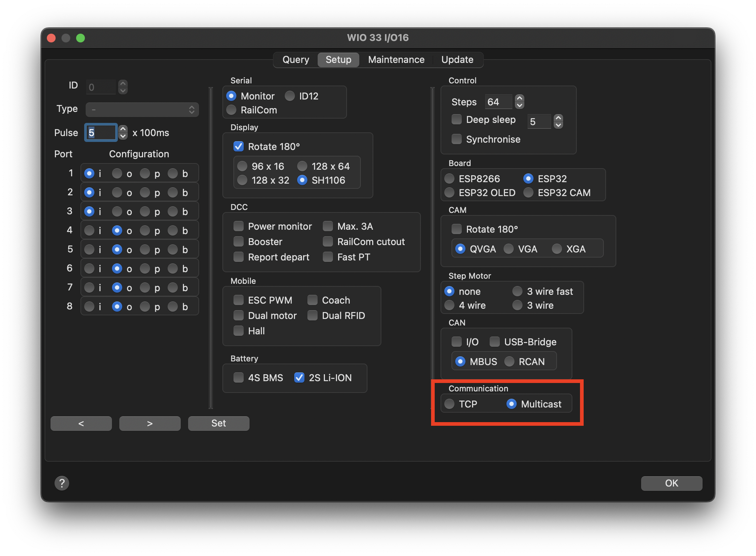Viewport: 756px width, 556px height.
Task: Click the next '>' navigation button
Action: coord(150,424)
